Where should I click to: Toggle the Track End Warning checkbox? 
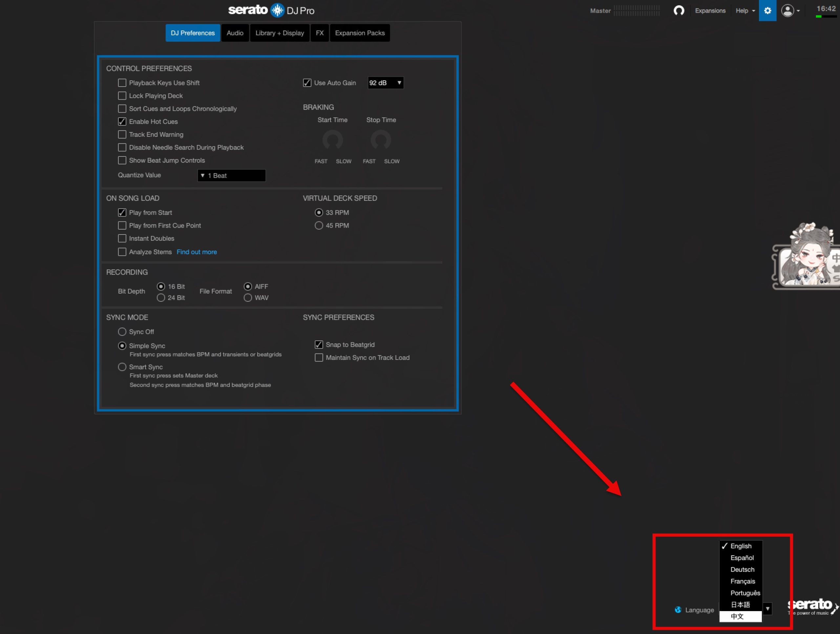[122, 134]
